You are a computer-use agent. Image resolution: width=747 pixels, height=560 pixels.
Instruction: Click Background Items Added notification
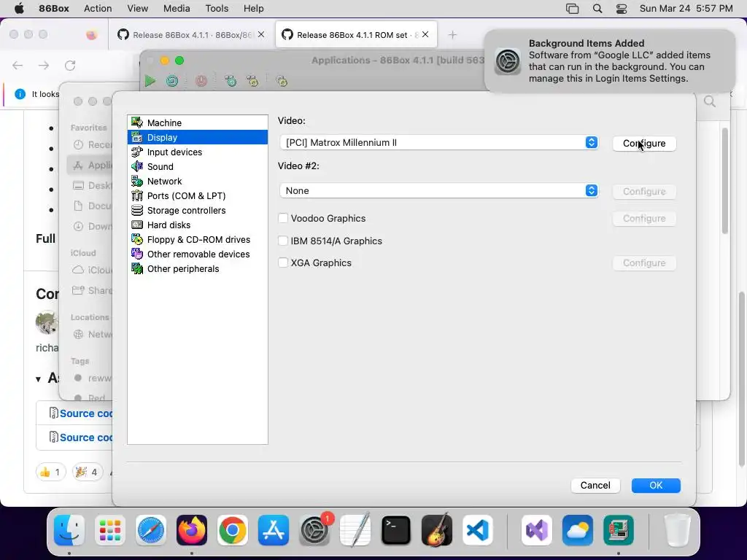click(x=609, y=61)
